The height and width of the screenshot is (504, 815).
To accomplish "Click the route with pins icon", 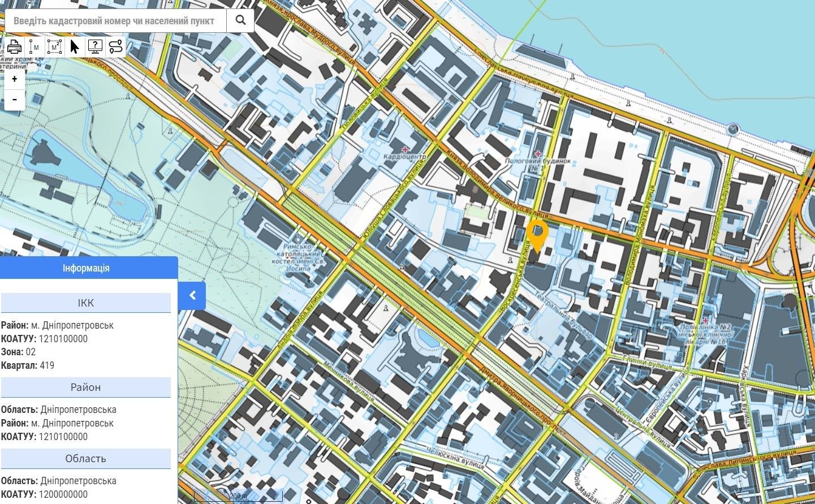I will [115, 47].
